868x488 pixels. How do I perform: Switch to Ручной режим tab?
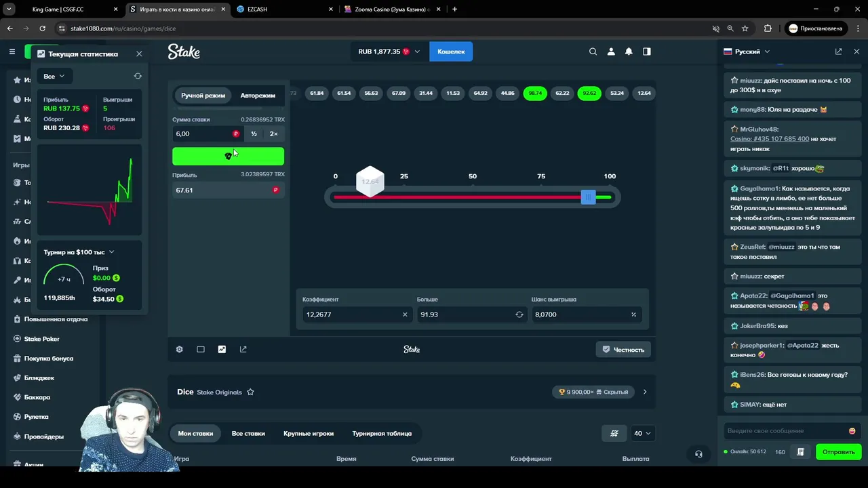coord(203,96)
